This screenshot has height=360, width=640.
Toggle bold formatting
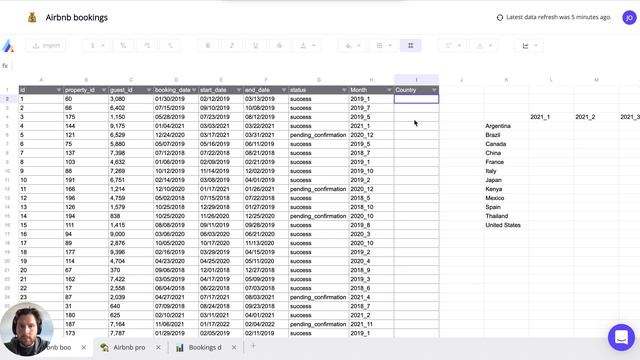[208, 45]
